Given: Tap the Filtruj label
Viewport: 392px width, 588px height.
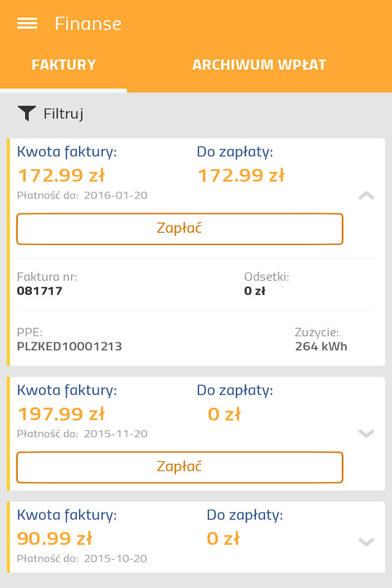Looking at the screenshot, I should (63, 113).
